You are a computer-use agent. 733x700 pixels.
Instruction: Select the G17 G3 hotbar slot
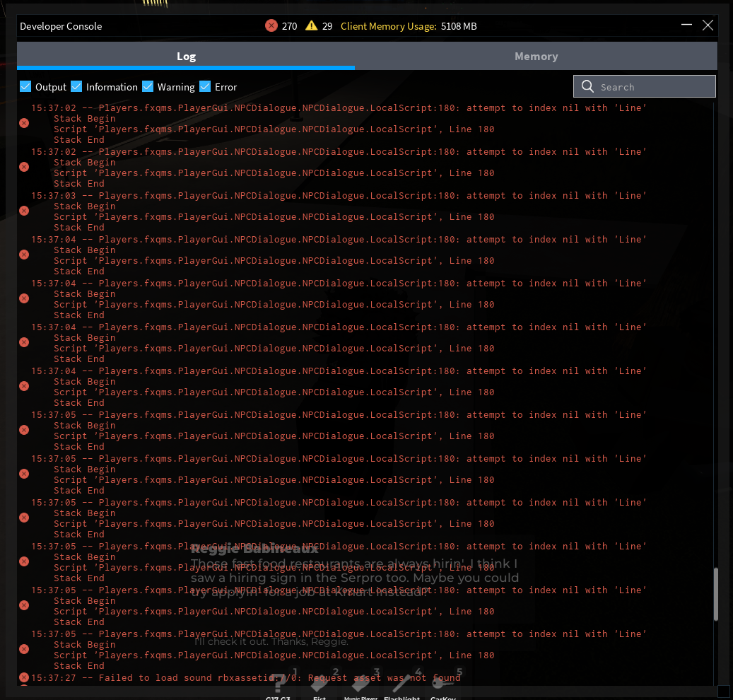[x=278, y=684]
